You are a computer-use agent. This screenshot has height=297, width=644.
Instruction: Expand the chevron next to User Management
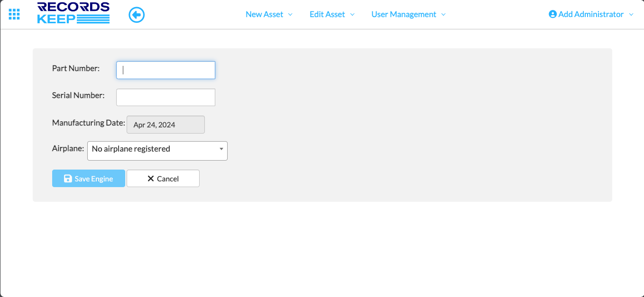(443, 15)
